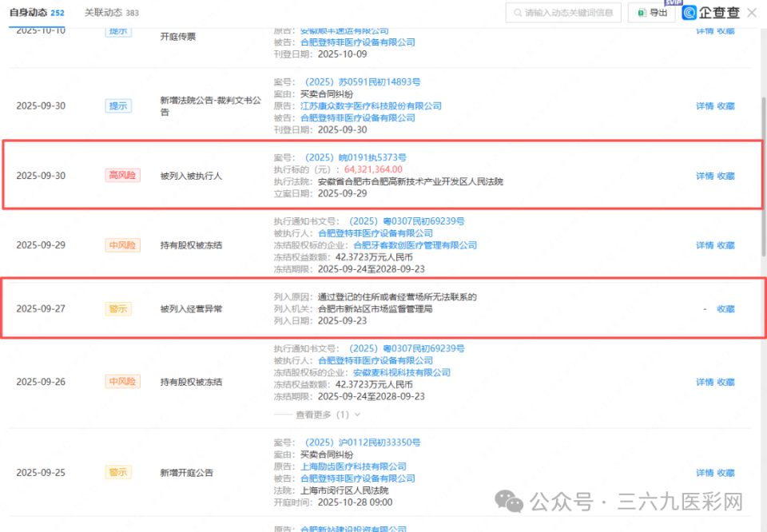This screenshot has height=532, width=767.
Task: Click the 导出 export button
Action: [x=652, y=13]
